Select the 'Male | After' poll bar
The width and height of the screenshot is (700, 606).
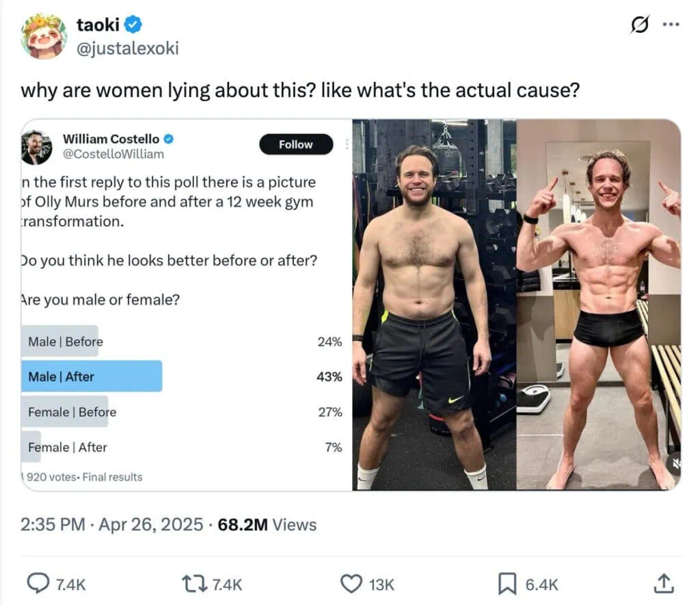pos(92,376)
